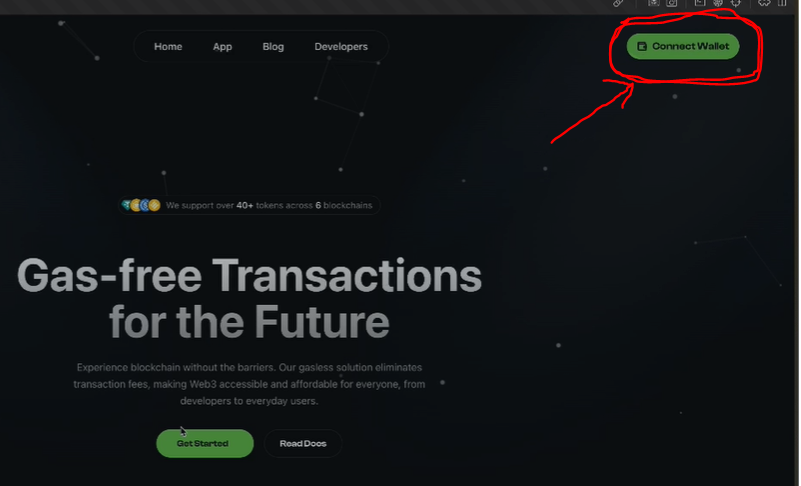Image resolution: width=801 pixels, height=486 pixels.
Task: Click the round globe-like toolbar icon
Action: coord(718,3)
